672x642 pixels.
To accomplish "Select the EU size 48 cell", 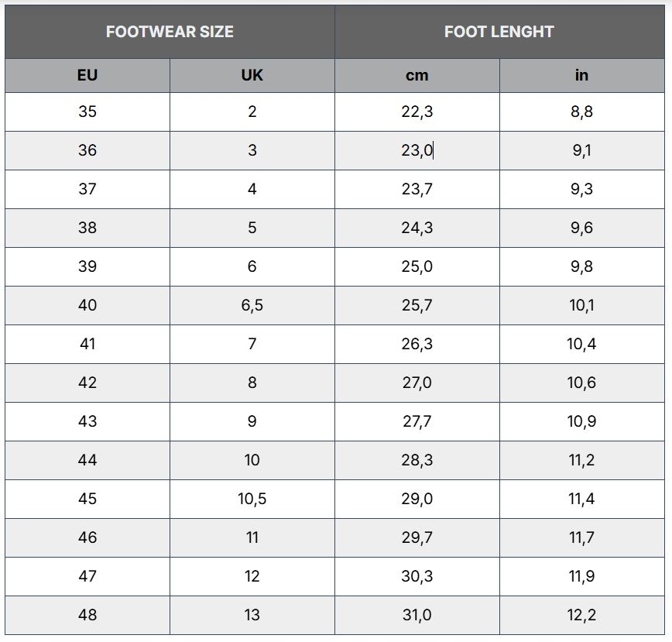I will pos(87,615).
